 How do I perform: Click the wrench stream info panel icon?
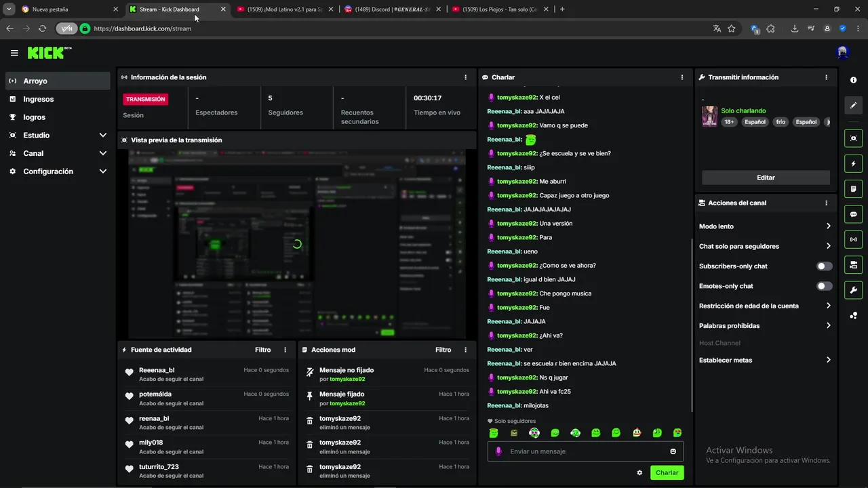(853, 290)
